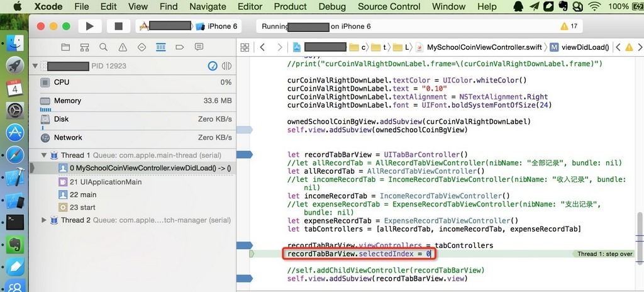The image size is (644, 292).
Task: Show the Memory gauge report
Action: point(132,103)
